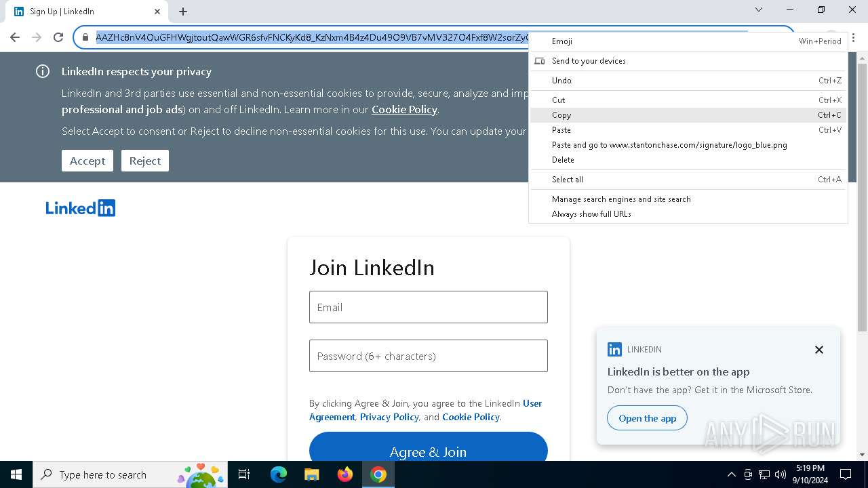This screenshot has width=868, height=488.
Task: Select Copy from the context menu
Action: click(x=688, y=115)
